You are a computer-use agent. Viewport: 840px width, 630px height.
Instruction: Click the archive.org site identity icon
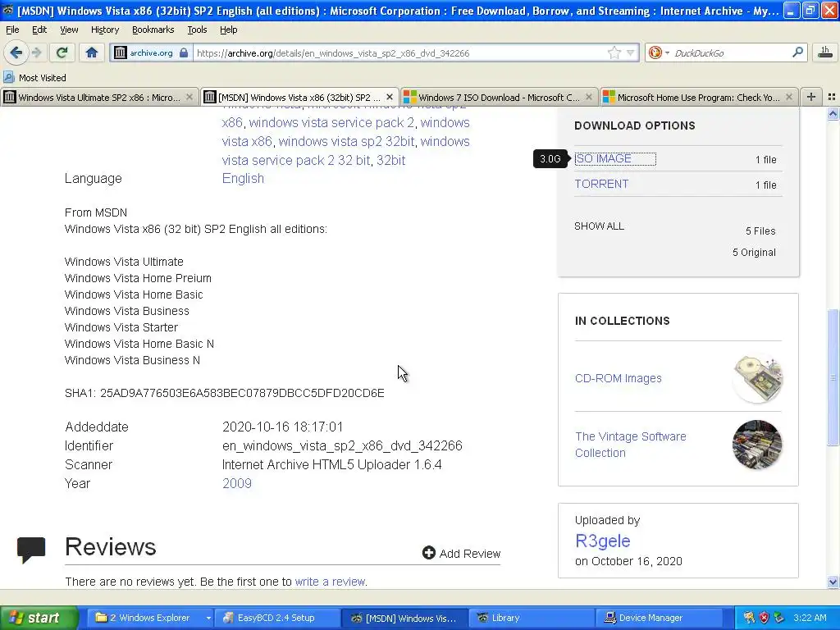[x=121, y=52]
